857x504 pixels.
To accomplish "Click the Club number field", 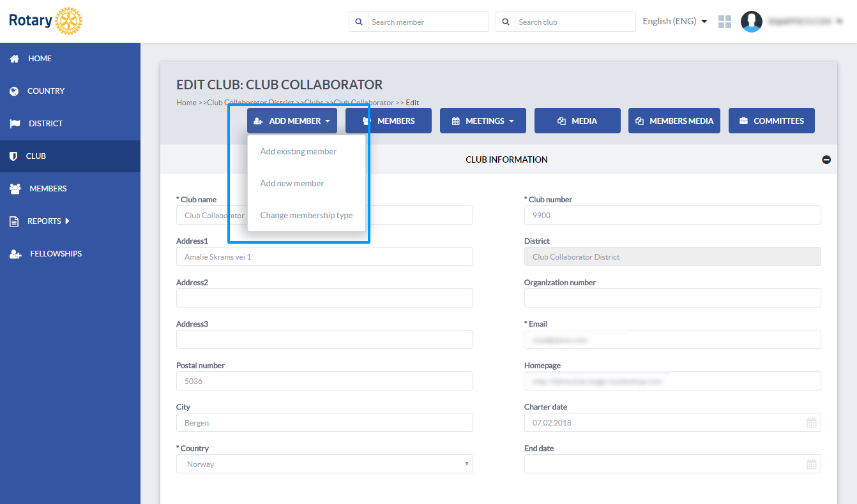I will (672, 215).
